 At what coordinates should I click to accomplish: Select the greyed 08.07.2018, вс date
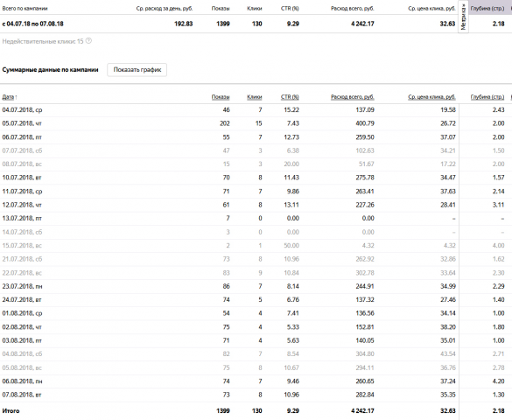pos(22,164)
